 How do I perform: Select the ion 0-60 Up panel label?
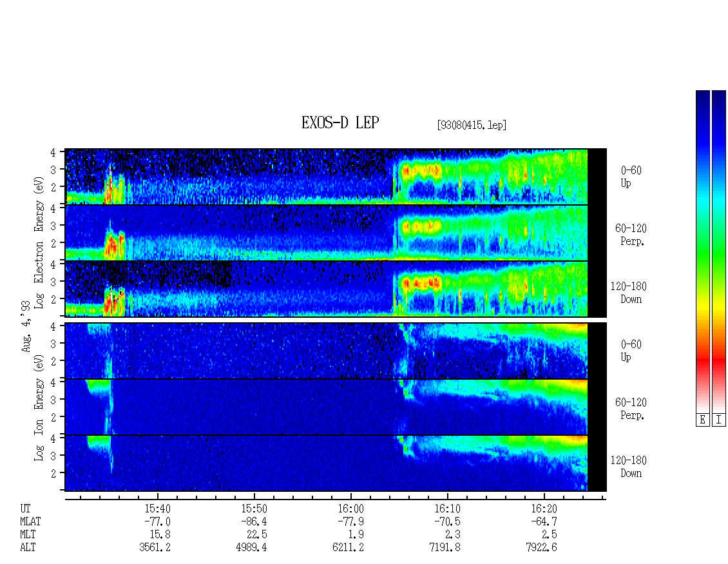[631, 351]
